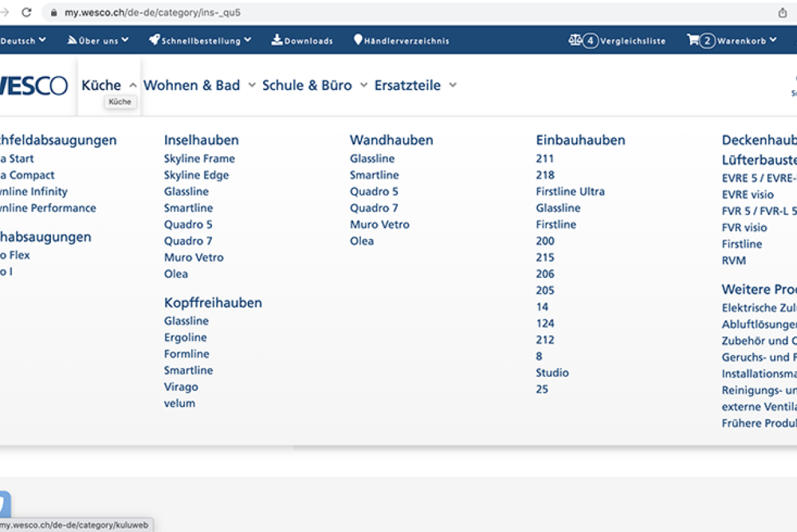The image size is (797, 532).
Task: Expand the Deutsch language dropdown
Action: click(22, 40)
